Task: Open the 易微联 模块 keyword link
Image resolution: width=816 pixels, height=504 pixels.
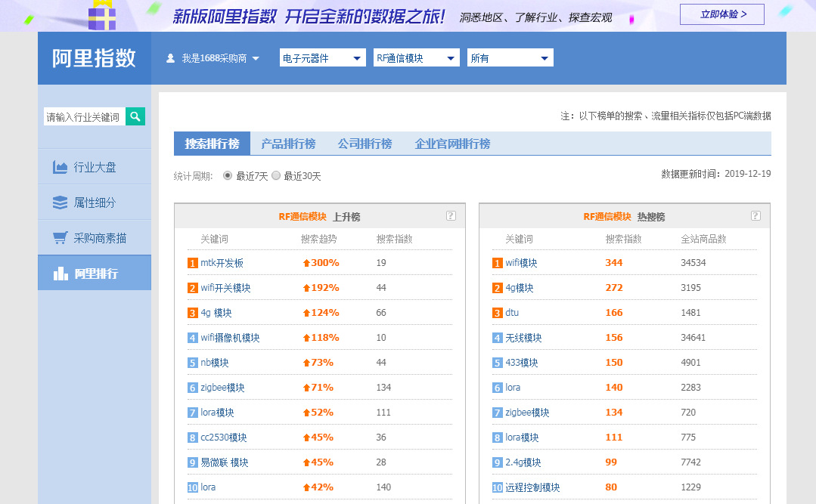Action: [225, 462]
